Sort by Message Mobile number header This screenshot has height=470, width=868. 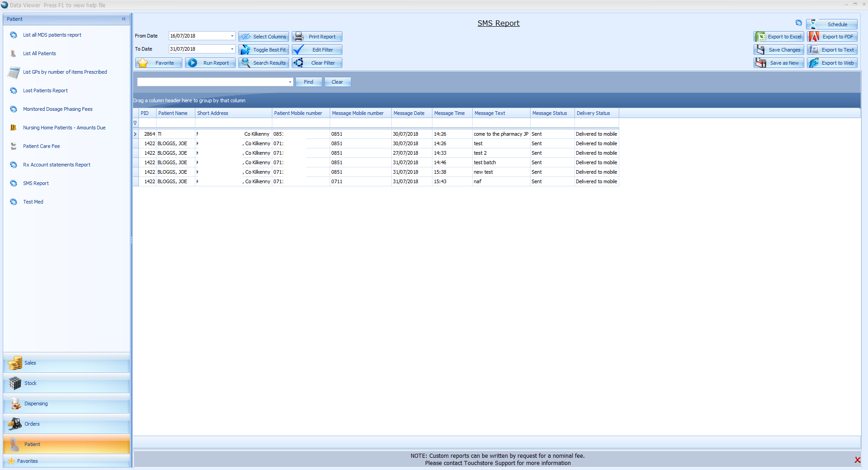(x=360, y=113)
